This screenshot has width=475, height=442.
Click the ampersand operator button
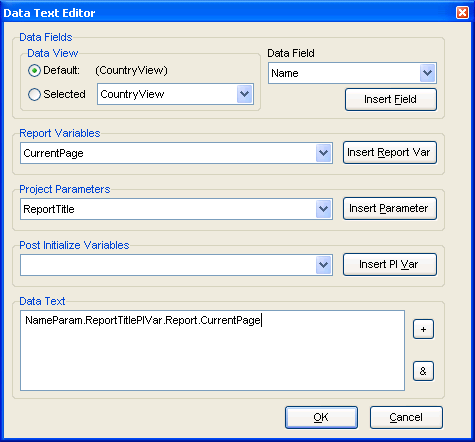[x=423, y=371]
